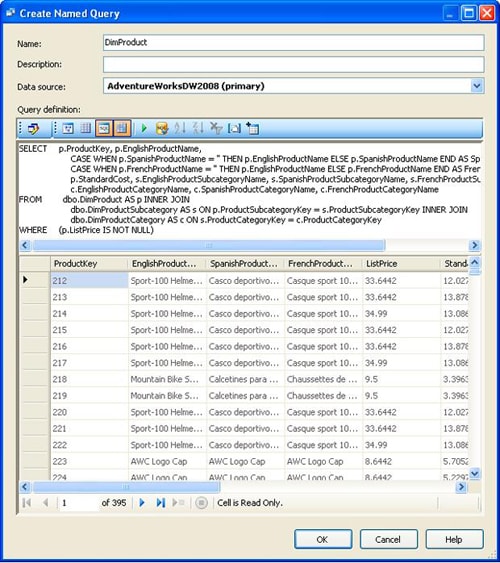Viewport: 500px width, 563px height.
Task: Click the Use Group By icon
Action: tap(234, 129)
